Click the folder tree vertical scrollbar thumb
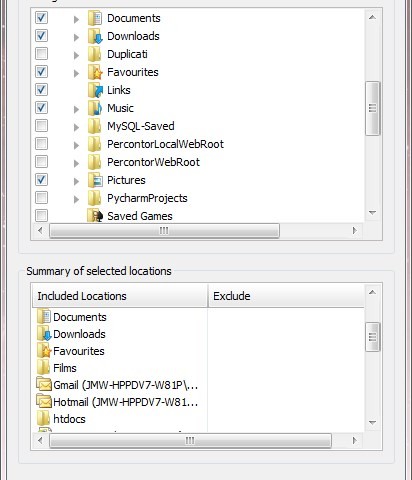 [x=372, y=108]
